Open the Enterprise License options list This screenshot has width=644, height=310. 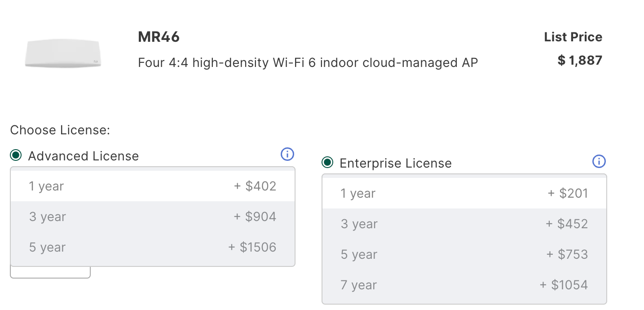click(464, 239)
